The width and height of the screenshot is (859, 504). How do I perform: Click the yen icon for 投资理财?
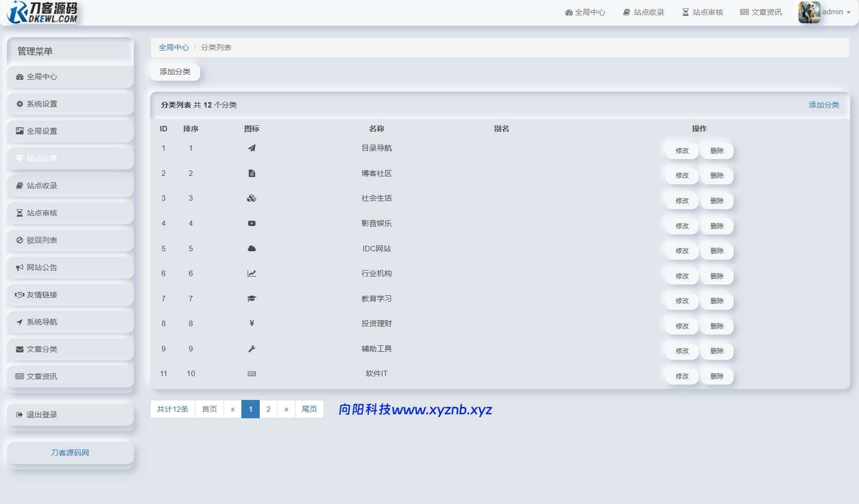(x=252, y=324)
